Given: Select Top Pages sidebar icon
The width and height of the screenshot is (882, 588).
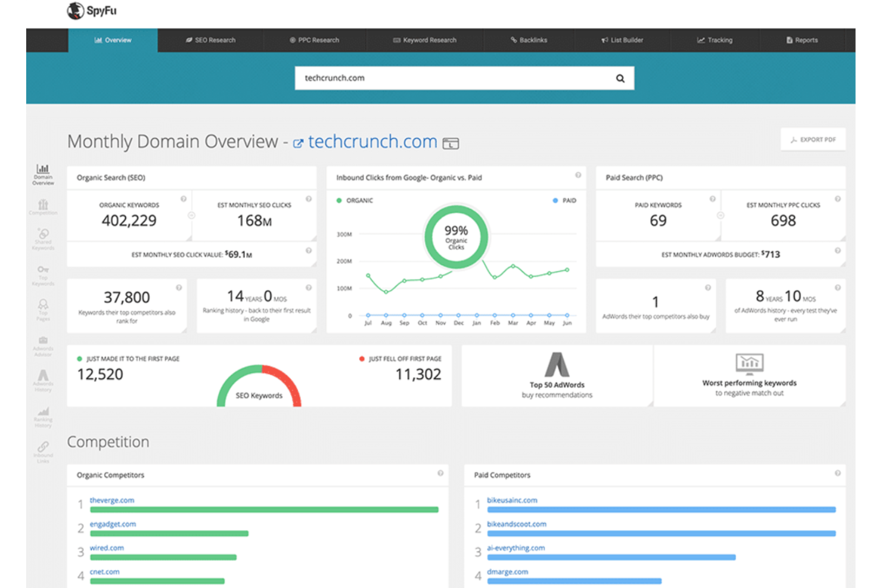Looking at the screenshot, I should click(x=43, y=310).
